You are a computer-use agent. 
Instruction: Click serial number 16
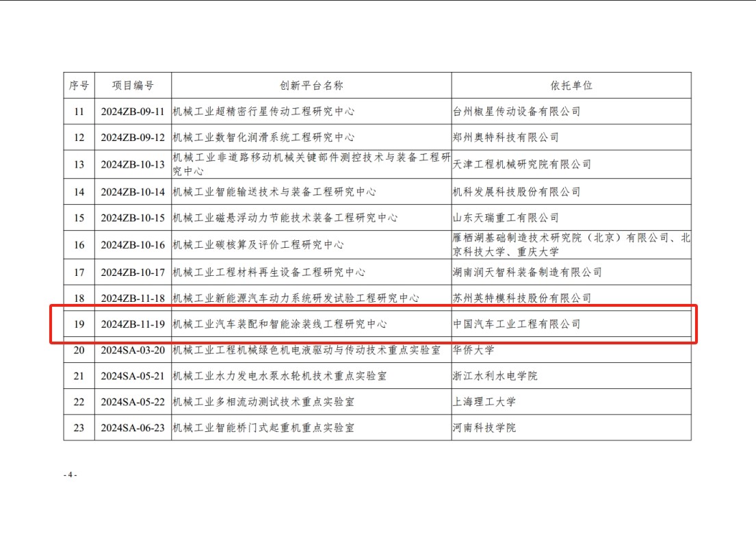coord(79,245)
